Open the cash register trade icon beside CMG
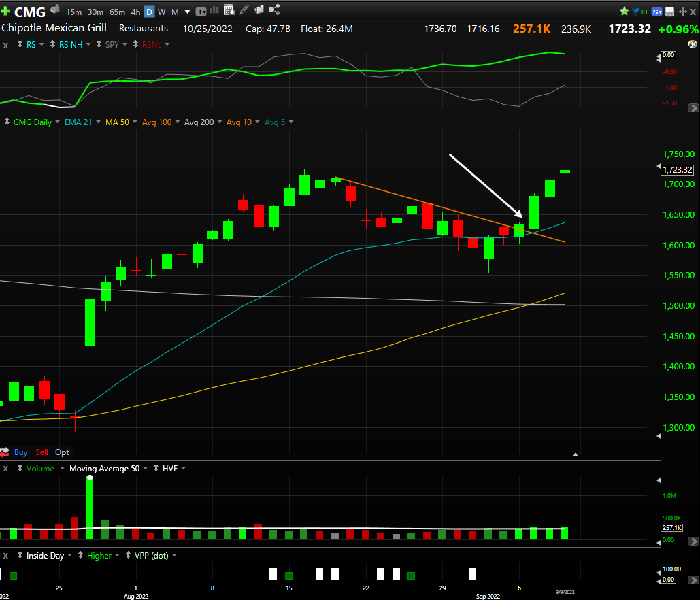 [x=55, y=10]
